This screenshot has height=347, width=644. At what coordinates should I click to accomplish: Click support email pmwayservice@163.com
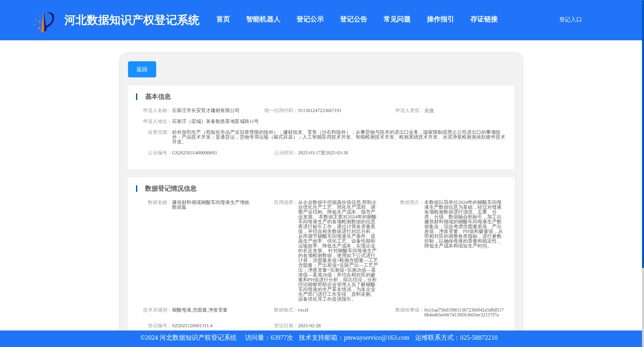click(376, 338)
